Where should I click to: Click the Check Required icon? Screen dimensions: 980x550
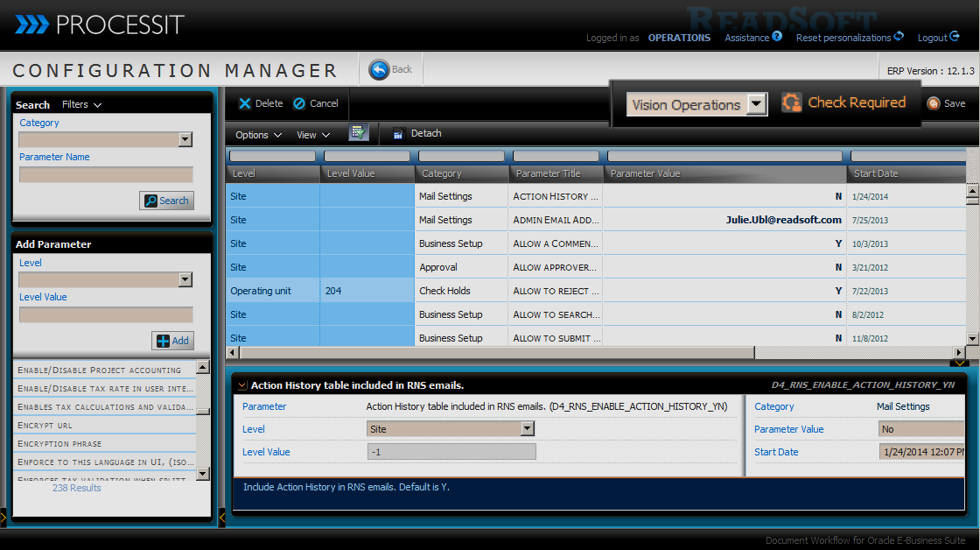[792, 102]
